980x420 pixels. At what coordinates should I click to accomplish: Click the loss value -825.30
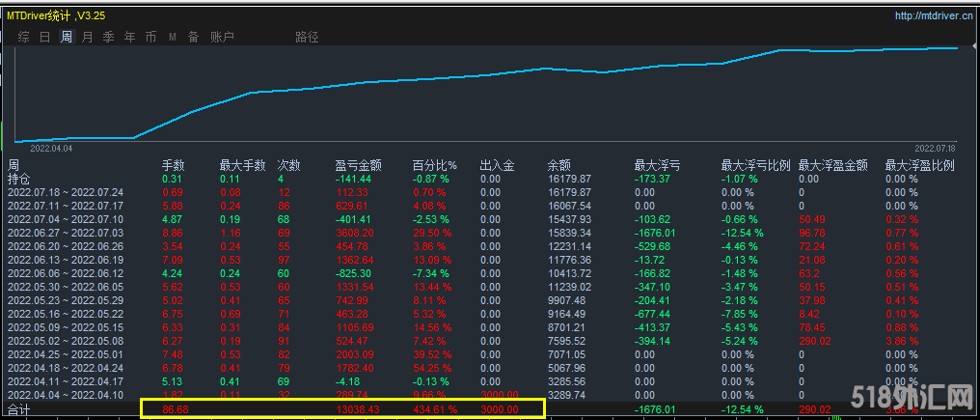point(354,273)
